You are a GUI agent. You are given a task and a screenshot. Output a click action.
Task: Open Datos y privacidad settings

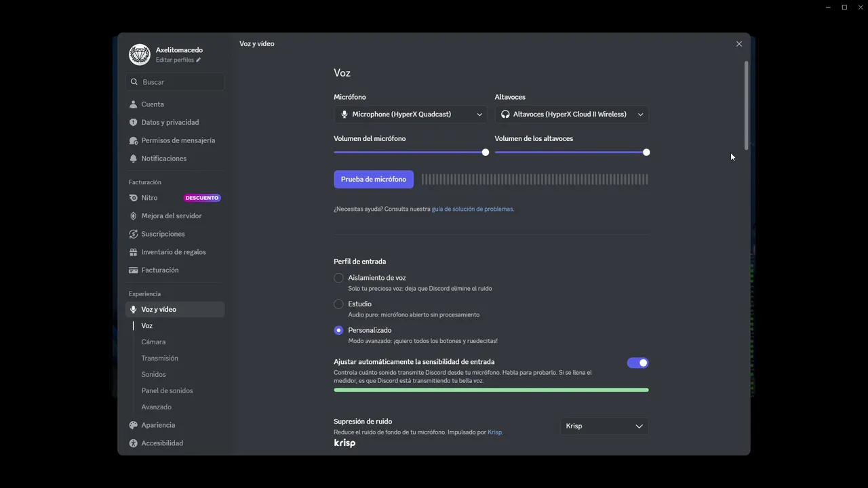(x=175, y=123)
